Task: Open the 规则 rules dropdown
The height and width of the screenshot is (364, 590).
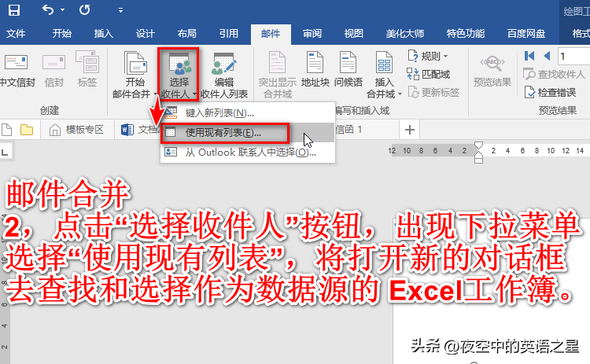Action: tap(428, 56)
